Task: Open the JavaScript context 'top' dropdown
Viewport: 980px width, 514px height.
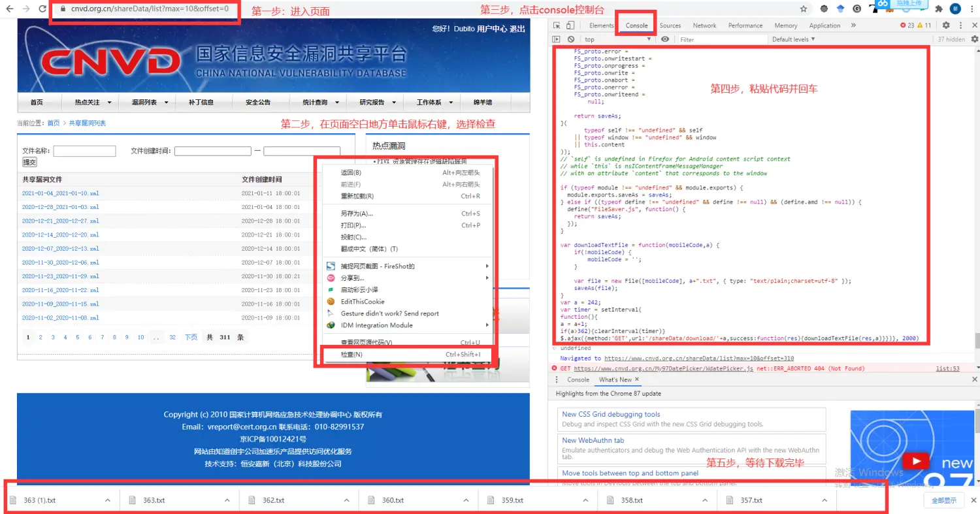Action: pos(617,39)
